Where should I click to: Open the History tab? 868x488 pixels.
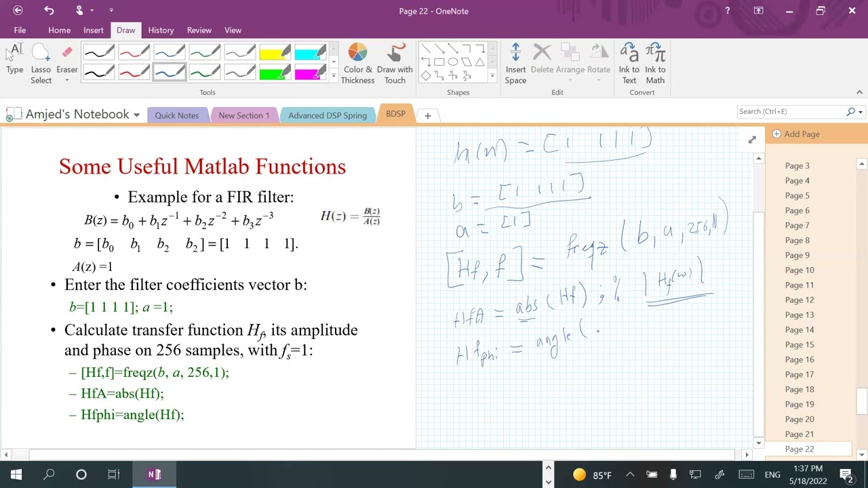pos(161,30)
